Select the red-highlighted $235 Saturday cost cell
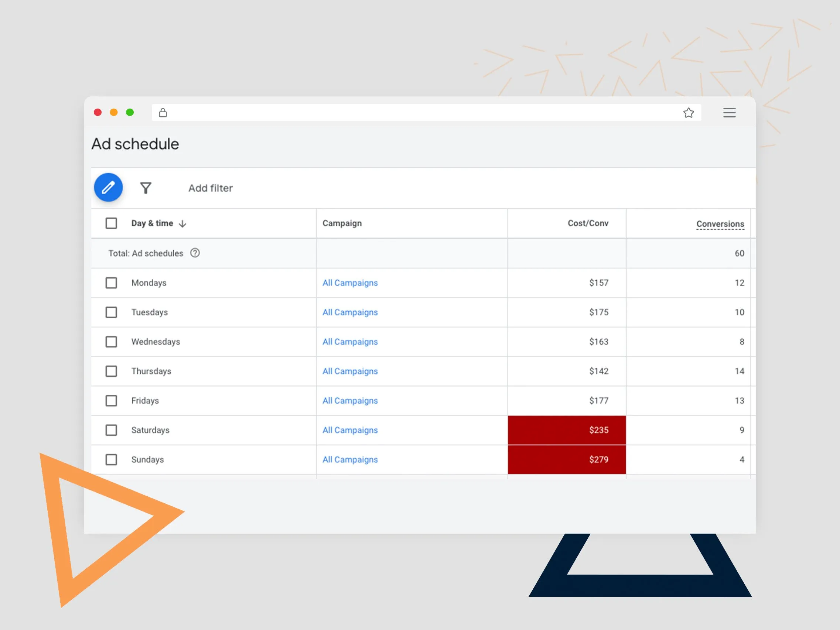Screen dimensions: 840x630 click(x=567, y=430)
